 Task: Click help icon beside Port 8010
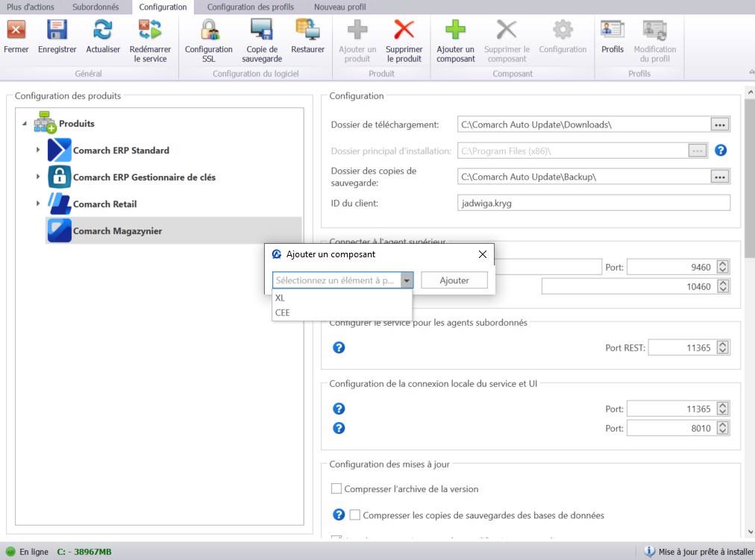click(339, 428)
